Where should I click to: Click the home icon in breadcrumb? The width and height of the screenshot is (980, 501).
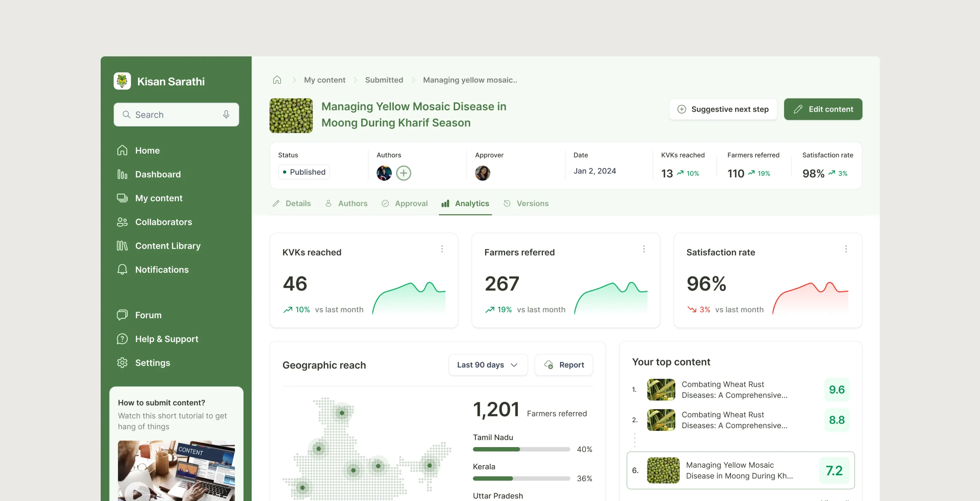click(x=277, y=80)
